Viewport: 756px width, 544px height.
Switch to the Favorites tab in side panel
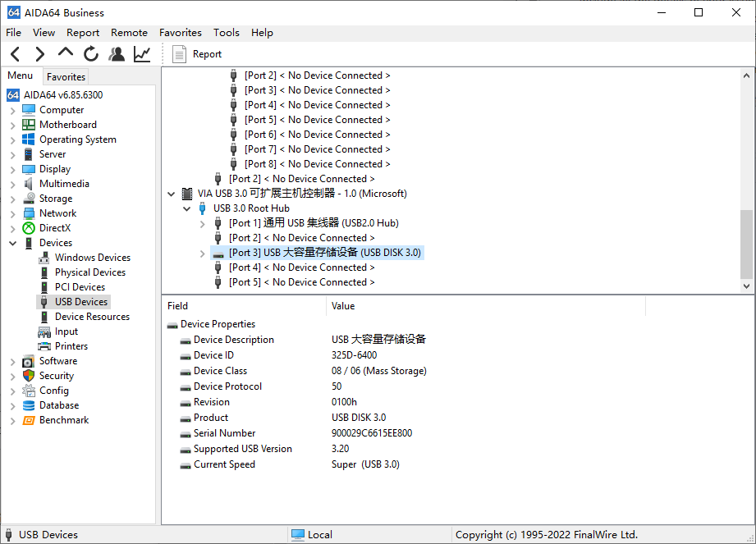pos(66,76)
